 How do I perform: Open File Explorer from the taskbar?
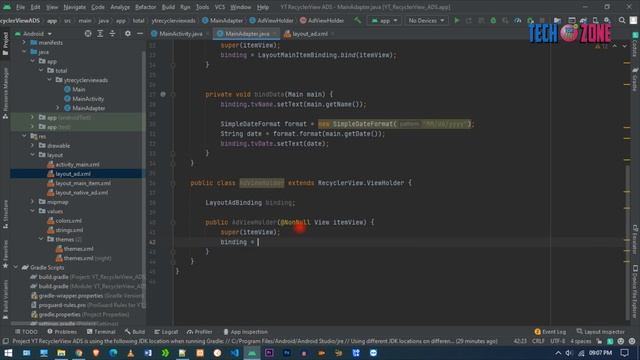click(61, 353)
